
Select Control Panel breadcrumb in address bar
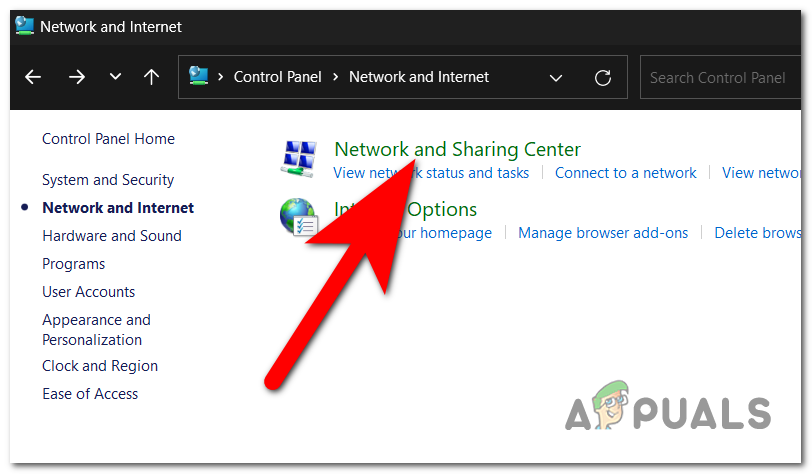tap(277, 77)
